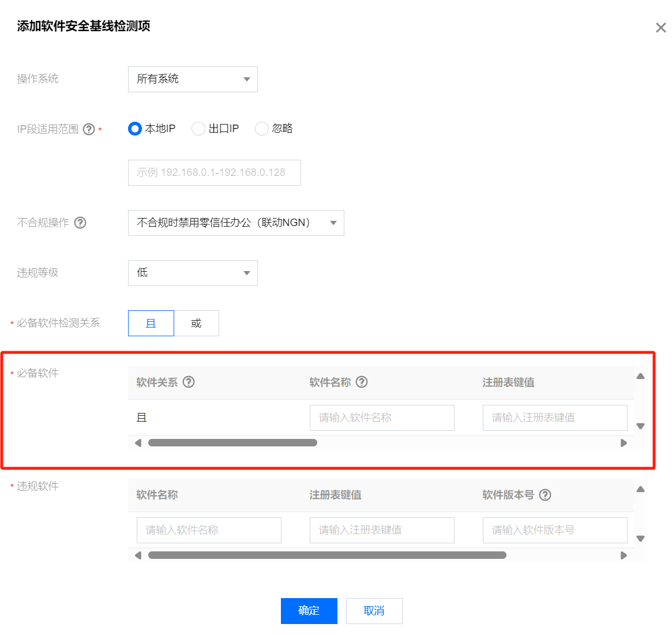Screen dimensions: 672x635
Task: Click 注册表键值 column header in 必备软件 table
Action: 508,382
